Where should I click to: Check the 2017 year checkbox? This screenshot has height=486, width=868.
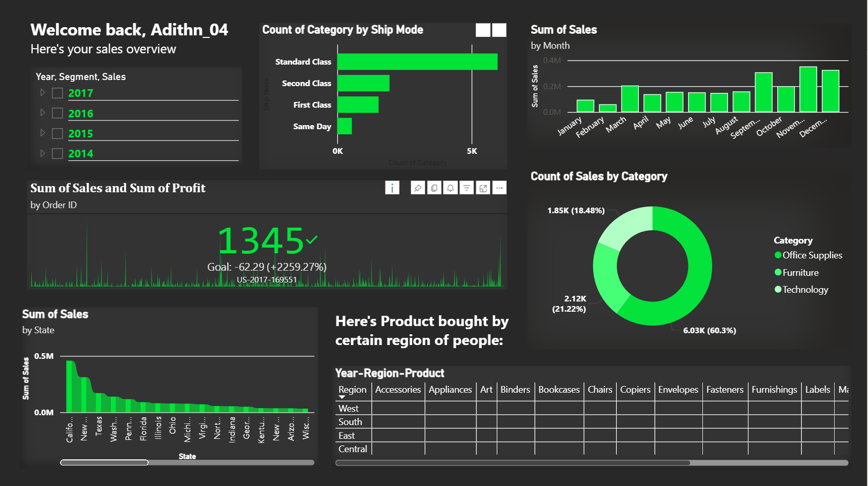coord(57,93)
